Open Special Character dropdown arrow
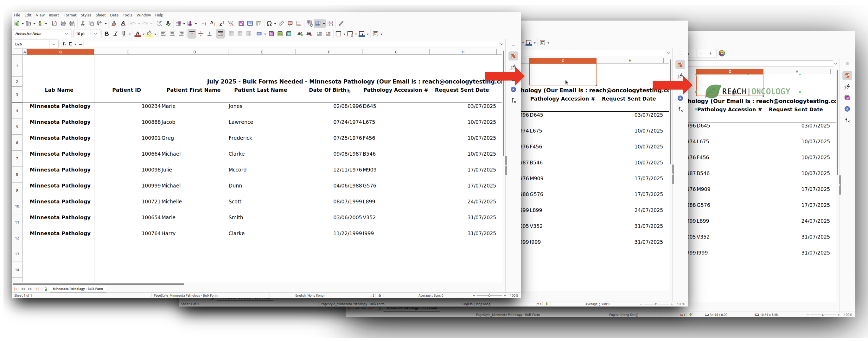Viewport: 868px width, 341px height. point(275,24)
